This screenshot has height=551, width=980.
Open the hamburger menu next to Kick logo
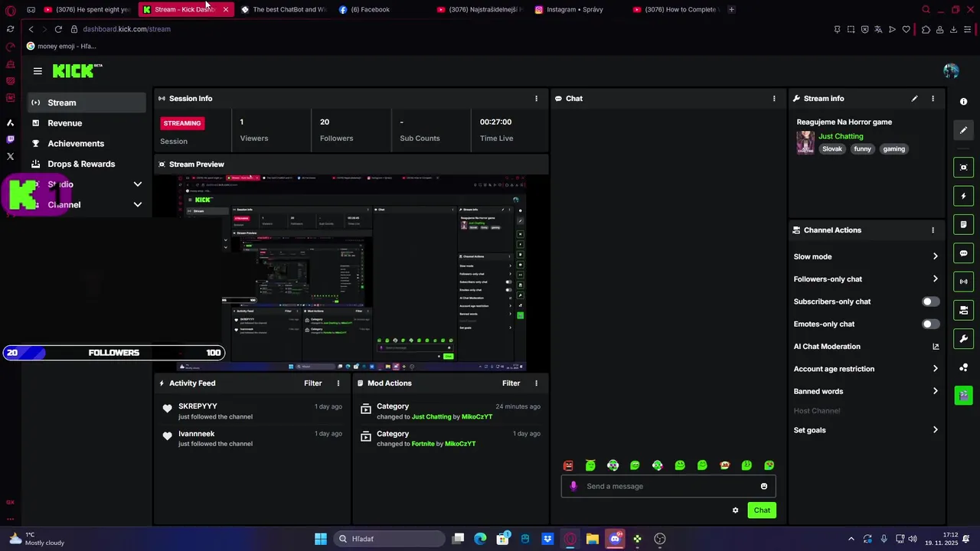[x=38, y=71]
